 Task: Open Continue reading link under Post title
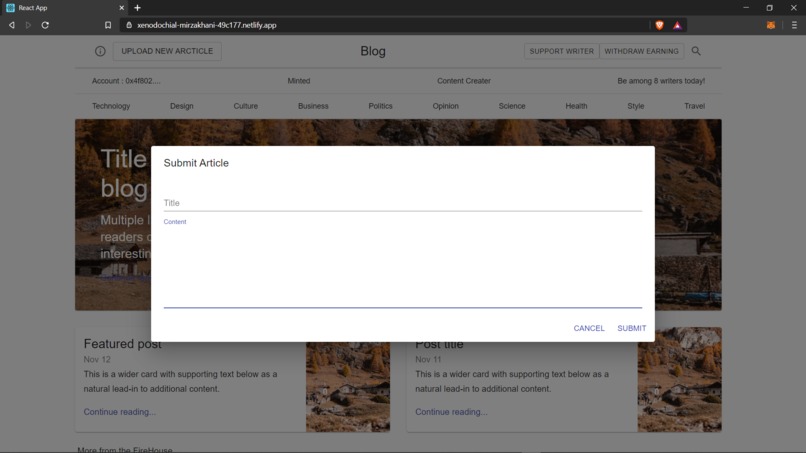click(x=451, y=412)
